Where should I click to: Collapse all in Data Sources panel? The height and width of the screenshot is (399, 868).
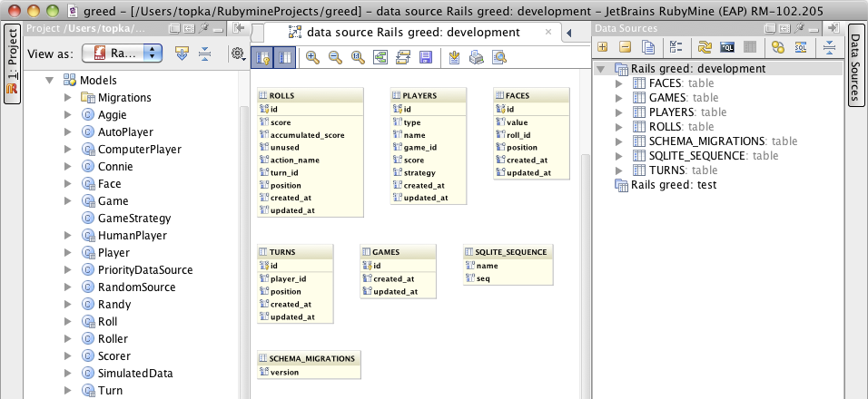829,47
